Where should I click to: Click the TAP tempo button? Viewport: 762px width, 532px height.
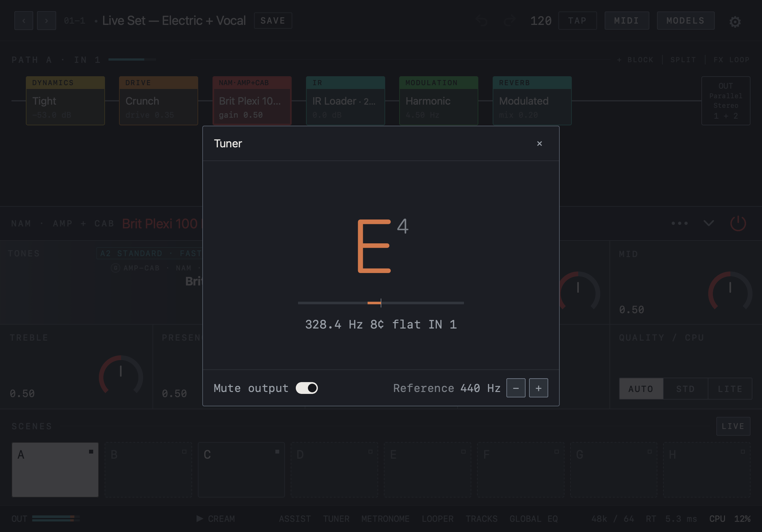578,20
